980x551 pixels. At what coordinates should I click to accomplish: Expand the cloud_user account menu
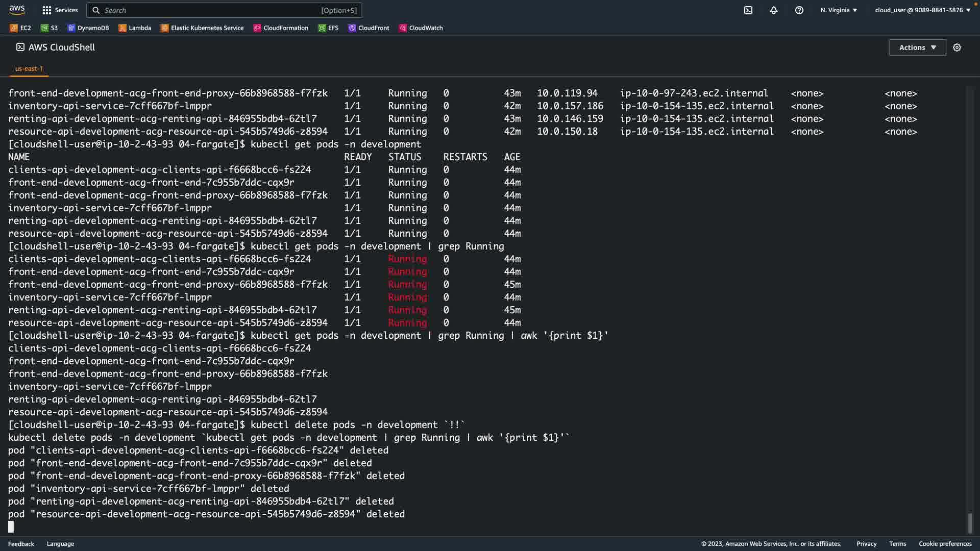click(922, 10)
